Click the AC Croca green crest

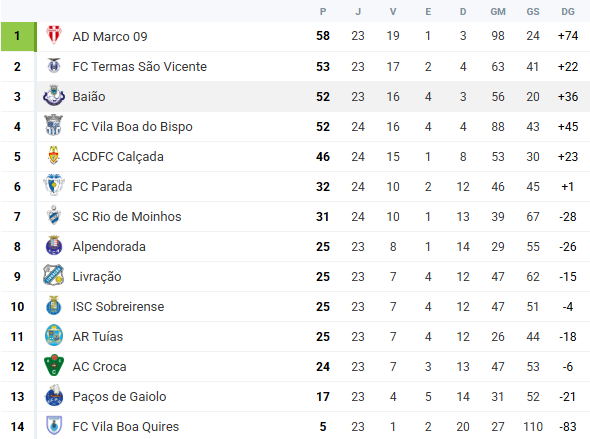(54, 366)
